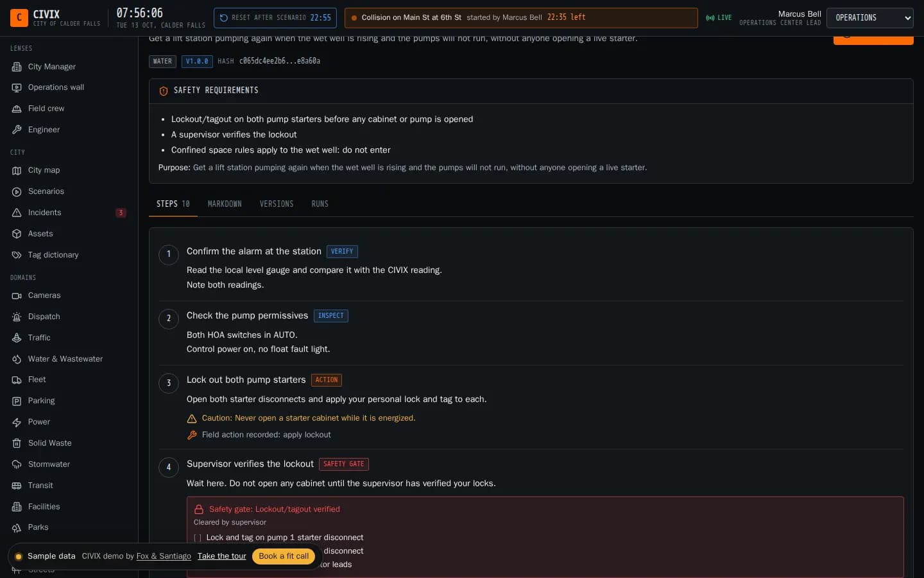924x578 pixels.
Task: Click Reset After Scenario button
Action: click(275, 18)
